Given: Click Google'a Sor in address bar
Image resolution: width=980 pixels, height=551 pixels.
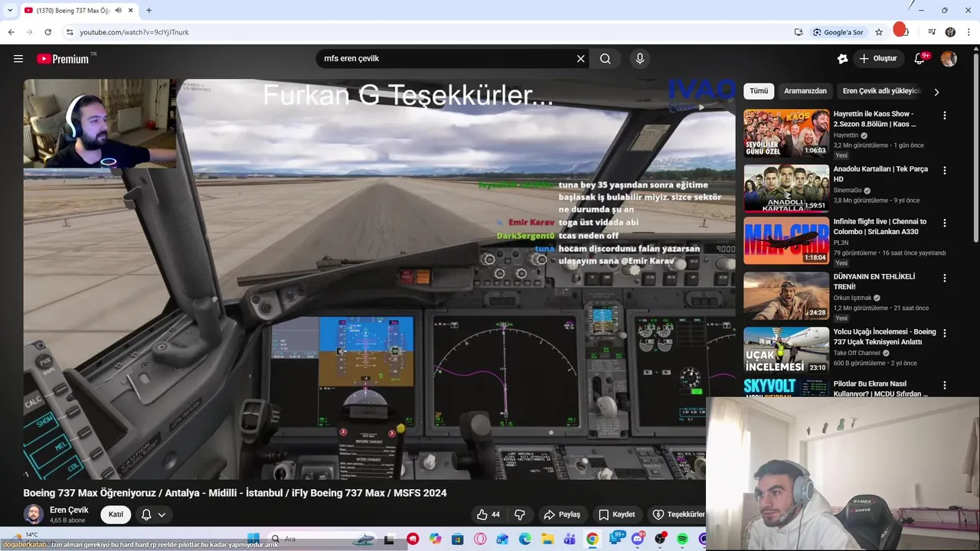Looking at the screenshot, I should tap(838, 32).
